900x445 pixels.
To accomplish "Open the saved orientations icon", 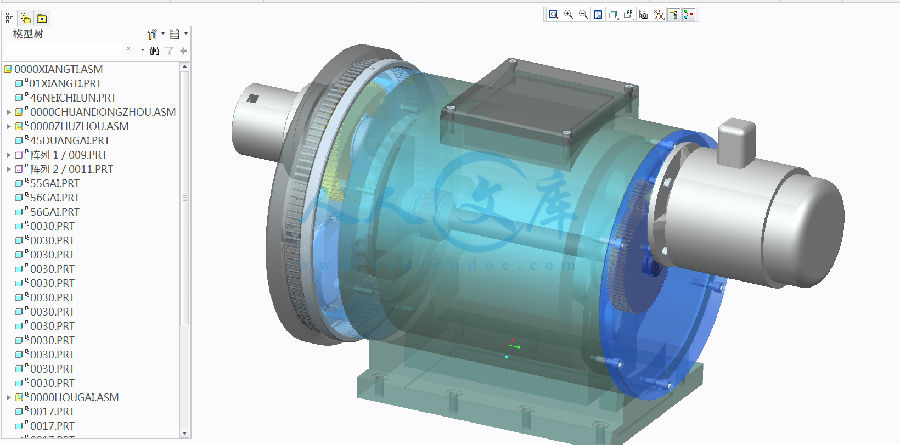I will 629,15.
